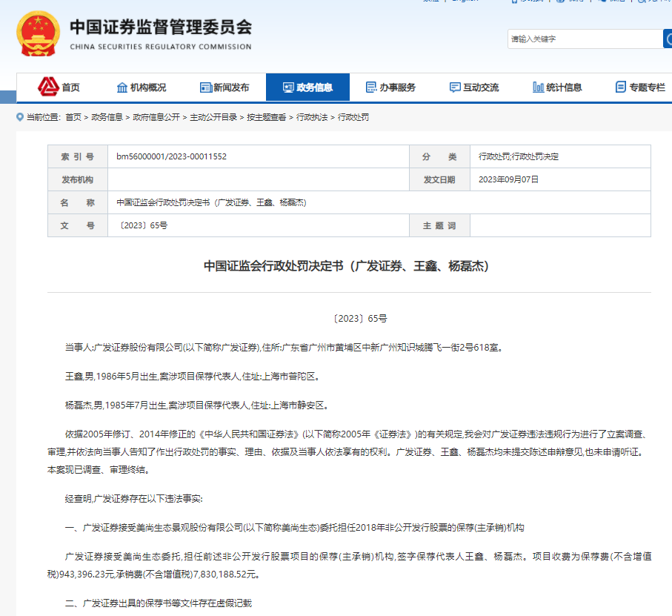Click the centered 〔2023〕65号 line above the body

click(x=360, y=319)
